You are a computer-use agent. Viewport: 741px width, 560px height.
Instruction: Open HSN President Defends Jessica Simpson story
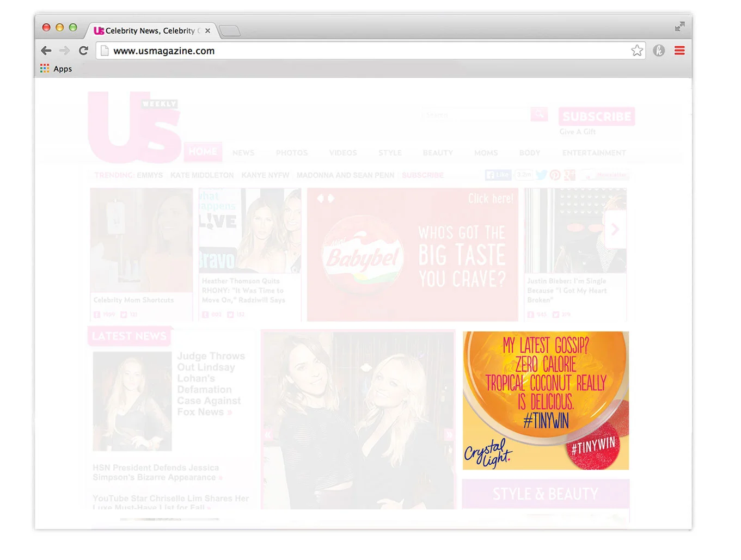[157, 472]
